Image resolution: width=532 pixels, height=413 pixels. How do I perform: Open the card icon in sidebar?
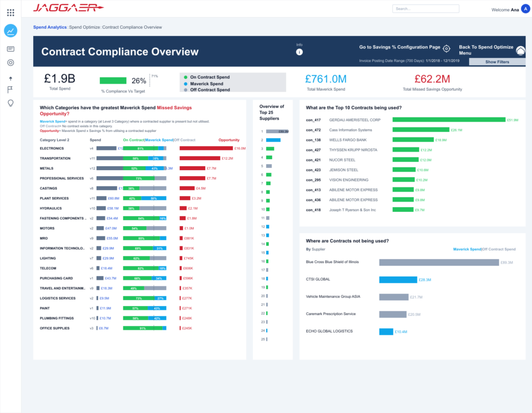click(10, 49)
